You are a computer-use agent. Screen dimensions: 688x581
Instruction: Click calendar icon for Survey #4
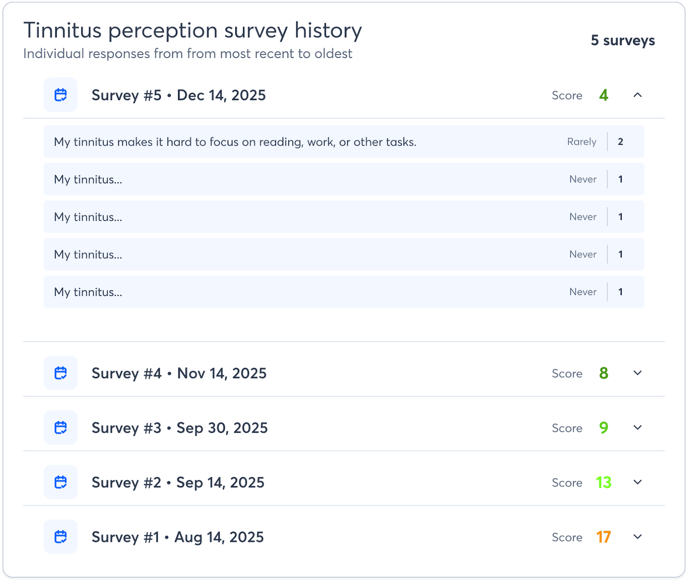point(60,373)
